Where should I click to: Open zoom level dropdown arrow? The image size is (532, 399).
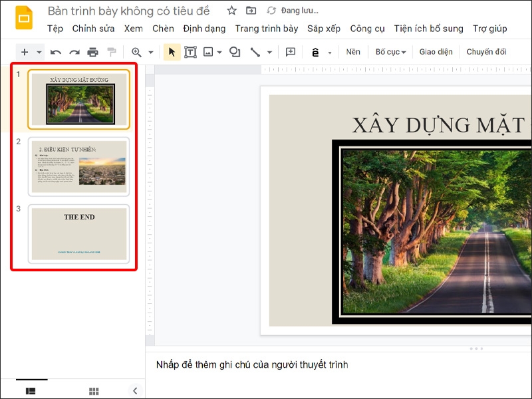coord(151,53)
